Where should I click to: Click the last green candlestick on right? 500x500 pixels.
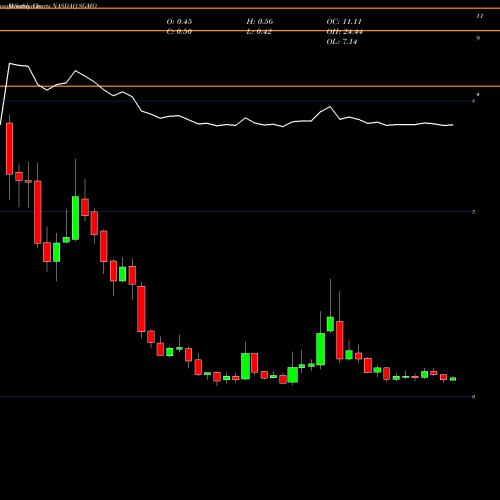pos(453,379)
